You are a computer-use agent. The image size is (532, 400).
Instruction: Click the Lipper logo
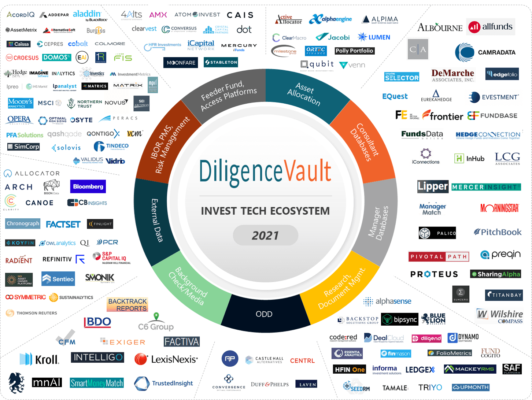433,187
